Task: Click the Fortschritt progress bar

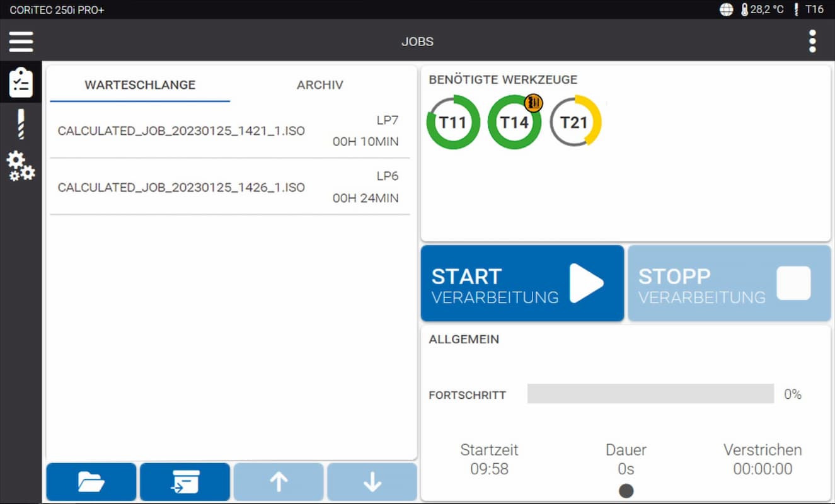Action: [650, 394]
